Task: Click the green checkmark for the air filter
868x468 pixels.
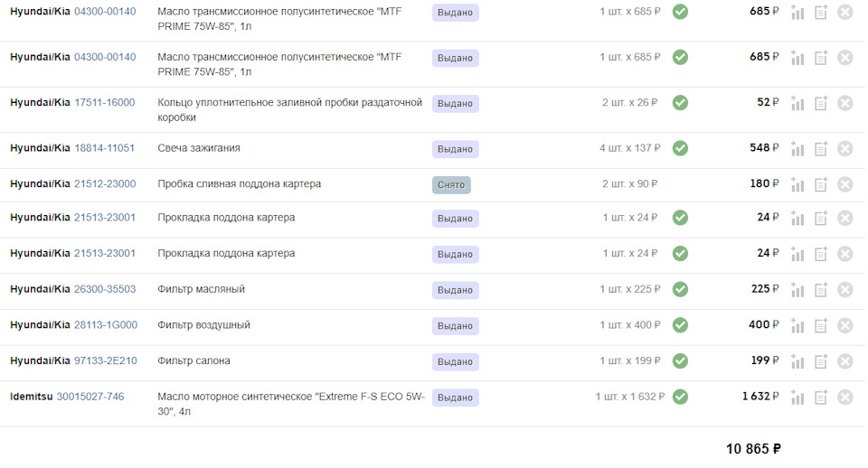Action: (x=680, y=324)
